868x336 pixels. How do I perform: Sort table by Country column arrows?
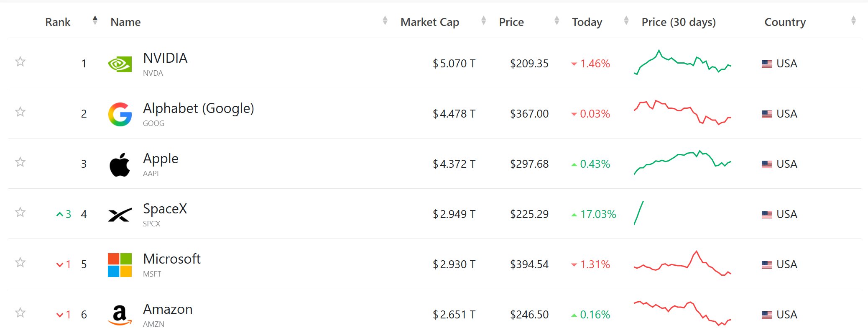click(853, 20)
